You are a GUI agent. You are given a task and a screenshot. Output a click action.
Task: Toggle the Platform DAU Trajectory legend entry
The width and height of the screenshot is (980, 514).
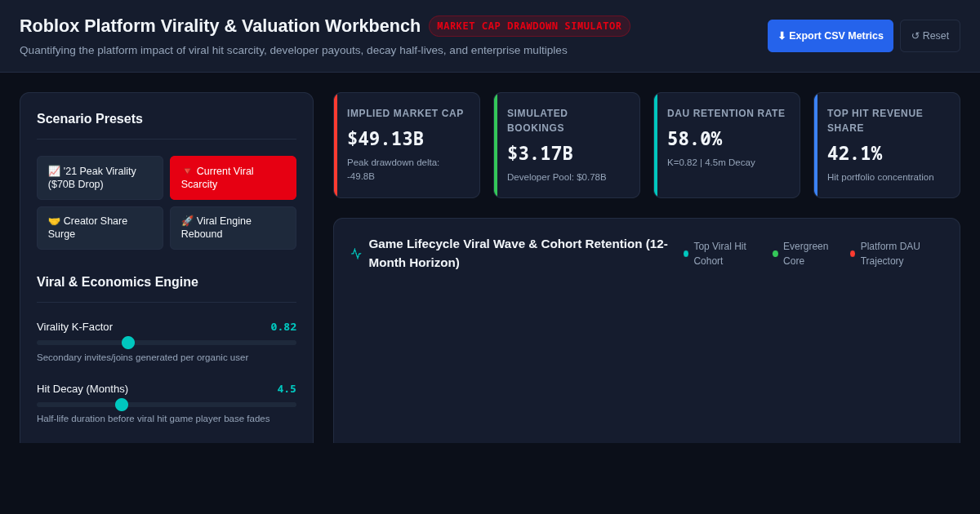[889, 254]
